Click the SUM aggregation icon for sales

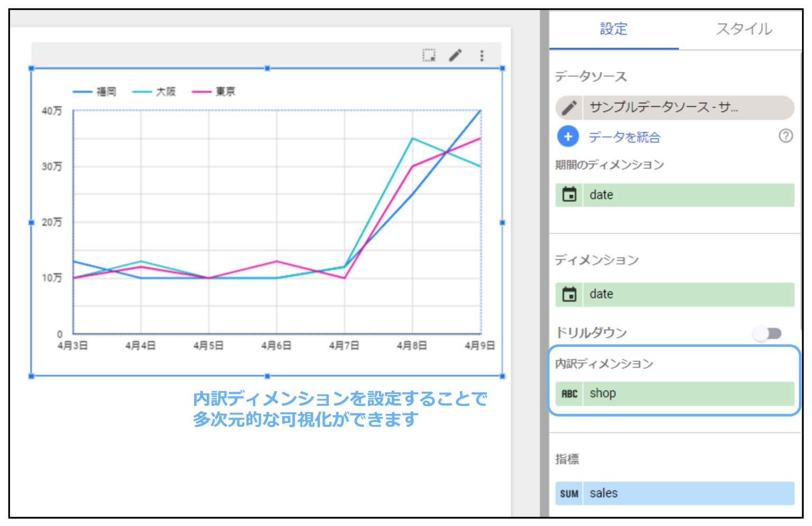(569, 494)
